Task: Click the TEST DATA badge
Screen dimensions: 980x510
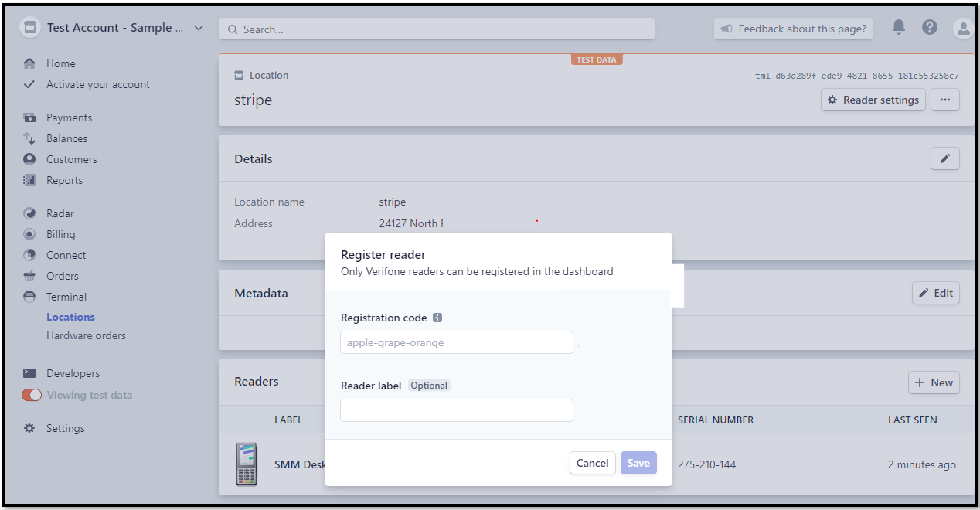Action: click(597, 59)
